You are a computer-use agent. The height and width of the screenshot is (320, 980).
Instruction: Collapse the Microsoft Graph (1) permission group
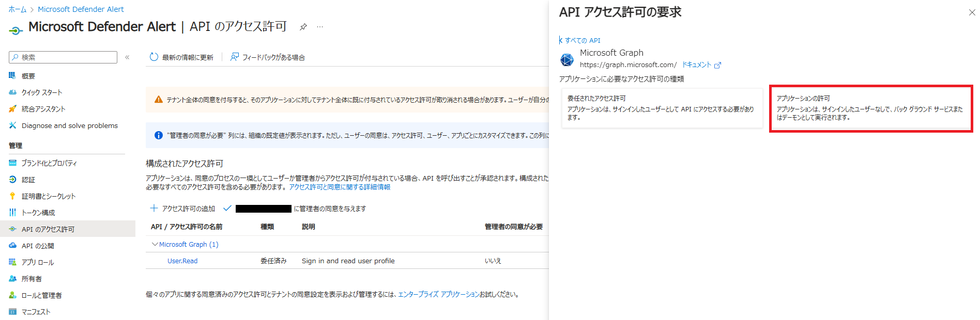point(155,244)
